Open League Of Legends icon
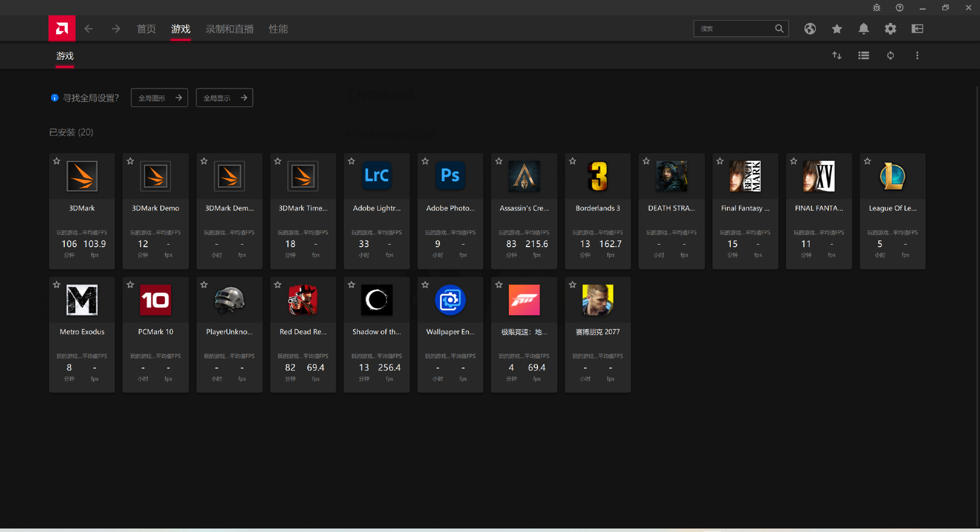 [x=893, y=176]
